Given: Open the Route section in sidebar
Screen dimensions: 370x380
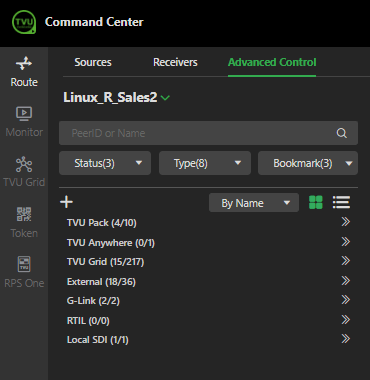Looking at the screenshot, I should point(24,72).
